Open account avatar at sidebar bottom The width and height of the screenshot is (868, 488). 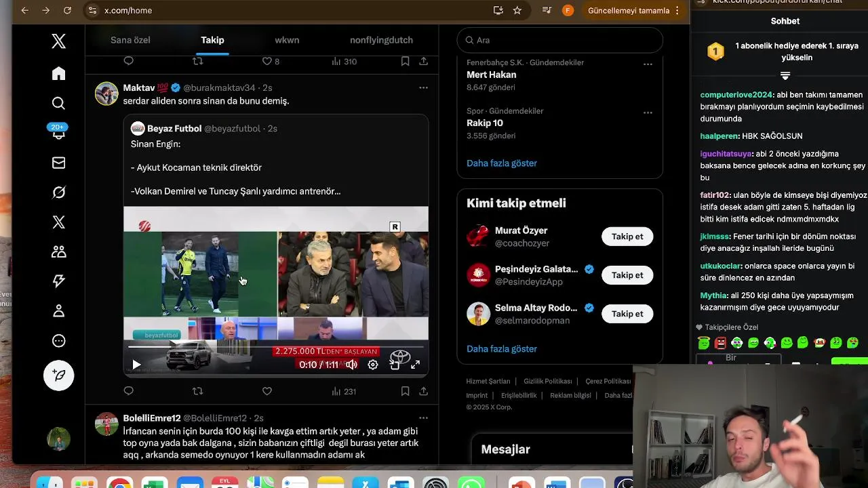pos(59,439)
